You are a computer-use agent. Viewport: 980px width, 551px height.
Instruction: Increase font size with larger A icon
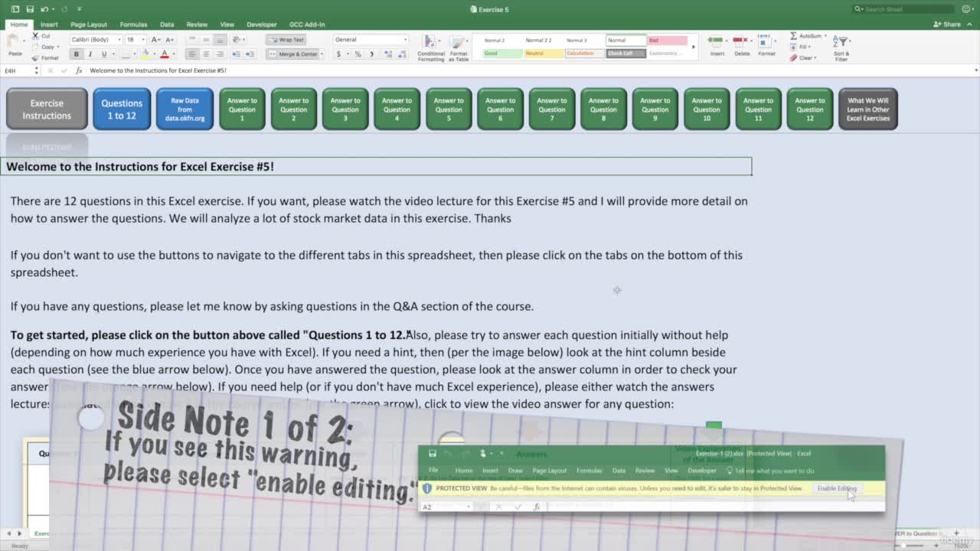pyautogui.click(x=155, y=39)
